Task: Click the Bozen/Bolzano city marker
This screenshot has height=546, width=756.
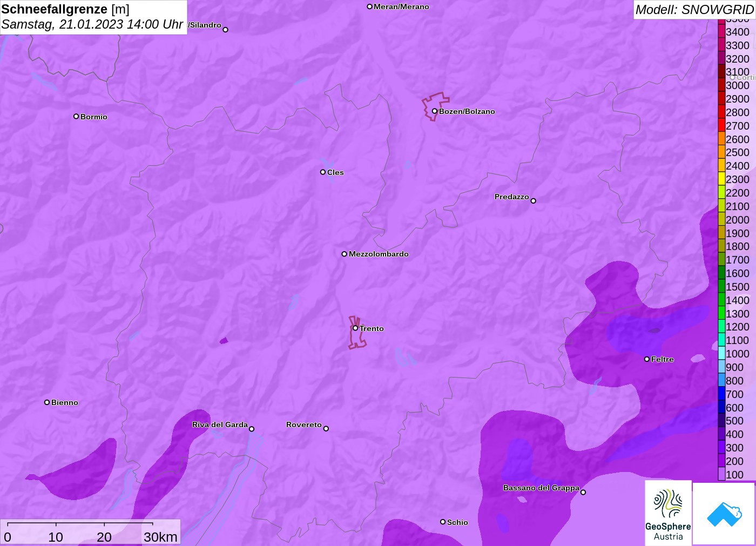Action: (434, 111)
